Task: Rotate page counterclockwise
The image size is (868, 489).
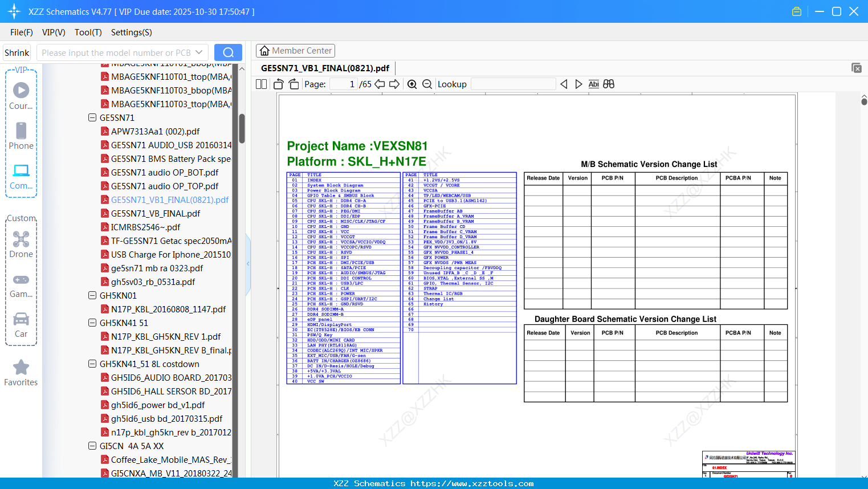Action: 279,84
